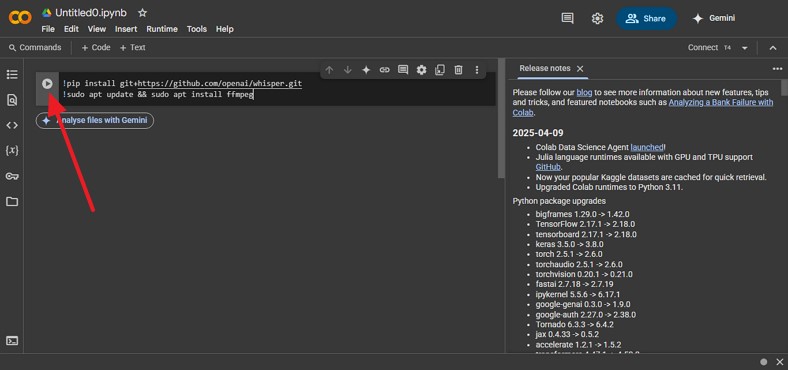Click Release notes panel scrollbar
788x370 pixels.
coord(784,87)
